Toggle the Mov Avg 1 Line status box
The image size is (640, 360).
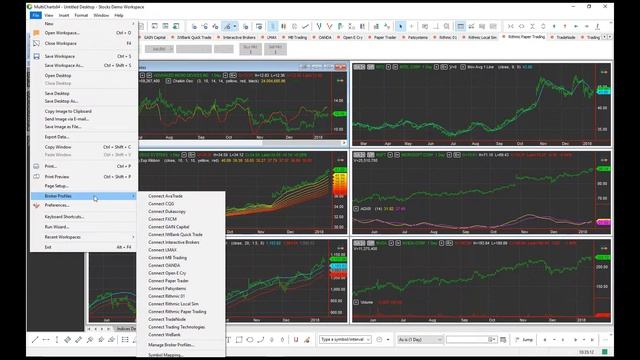coord(463,67)
